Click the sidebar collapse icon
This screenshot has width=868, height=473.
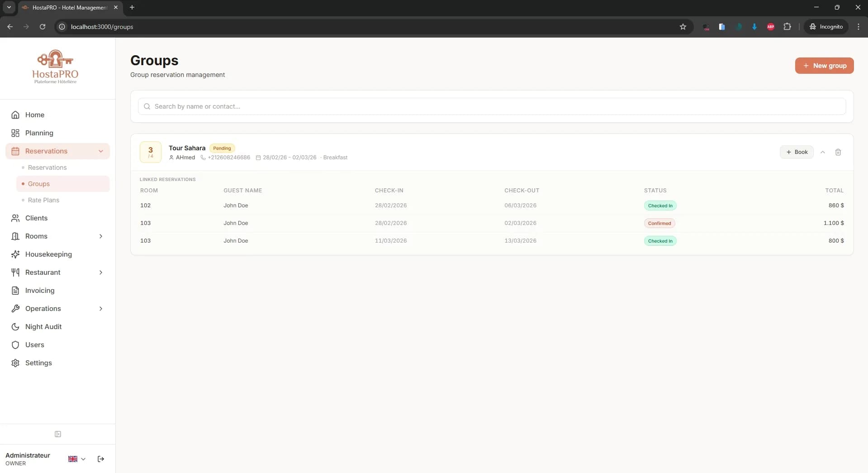58,434
